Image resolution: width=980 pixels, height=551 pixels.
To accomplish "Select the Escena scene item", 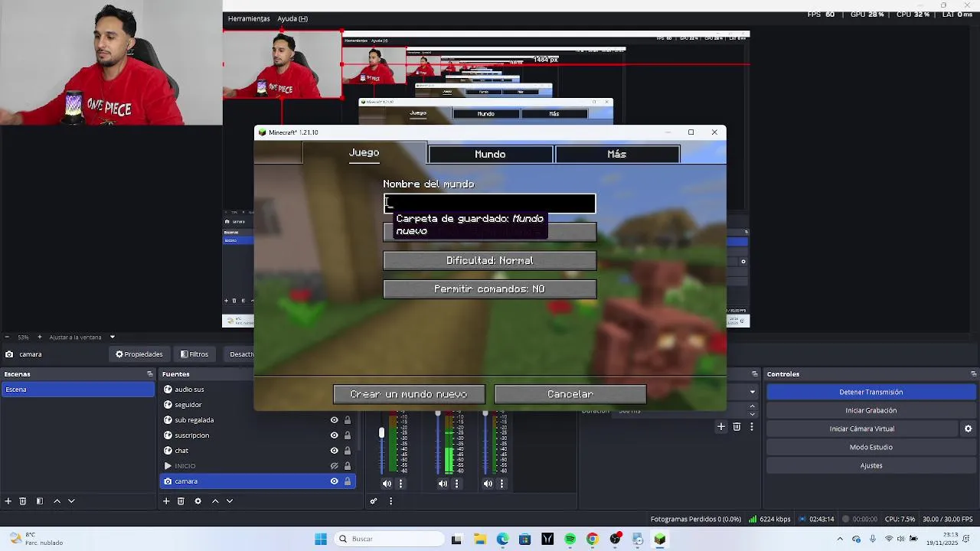I will point(77,390).
